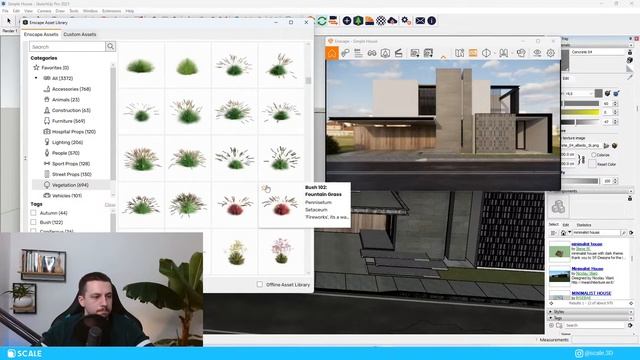Image resolution: width=640 pixels, height=360 pixels.
Task: Click the browse texture file folder icon
Action: pos(607,145)
